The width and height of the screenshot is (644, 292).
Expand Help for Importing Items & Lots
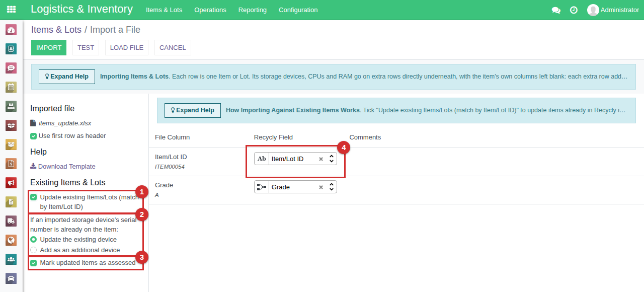click(x=67, y=77)
